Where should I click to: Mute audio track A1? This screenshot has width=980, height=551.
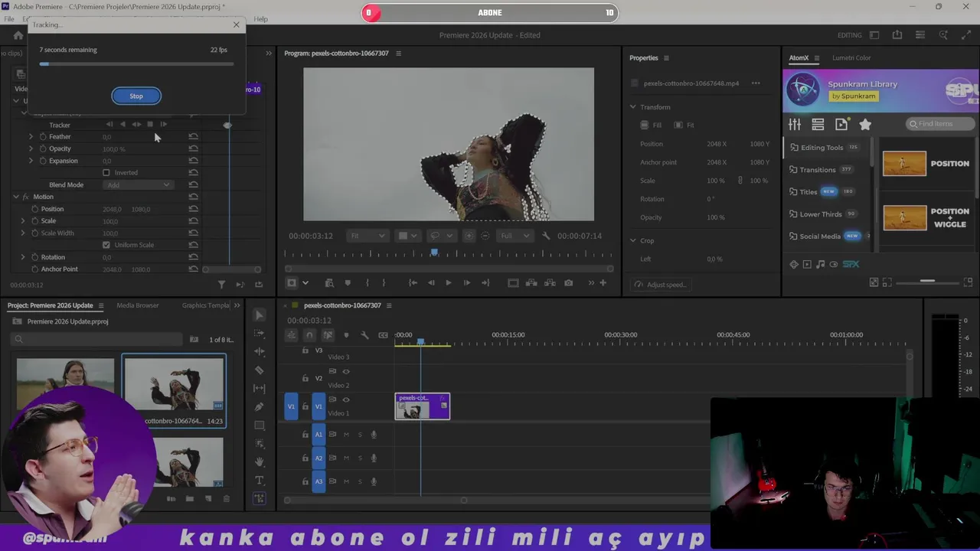pos(346,435)
